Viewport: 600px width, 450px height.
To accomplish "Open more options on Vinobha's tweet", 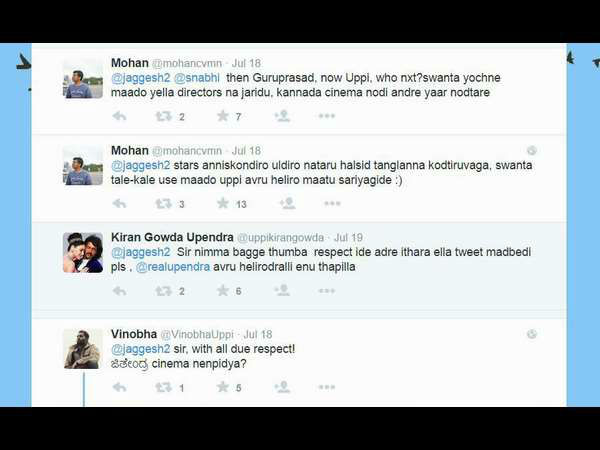I will [327, 387].
